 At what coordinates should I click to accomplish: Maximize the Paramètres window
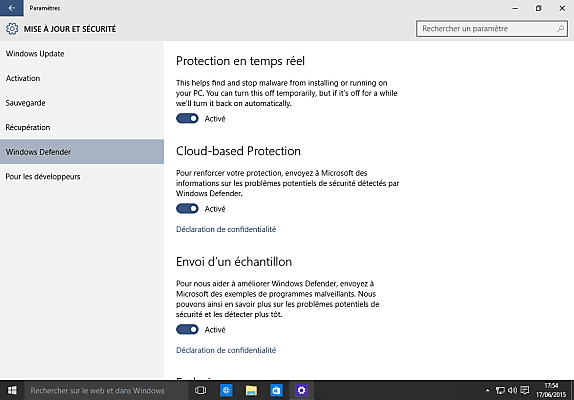click(x=538, y=8)
